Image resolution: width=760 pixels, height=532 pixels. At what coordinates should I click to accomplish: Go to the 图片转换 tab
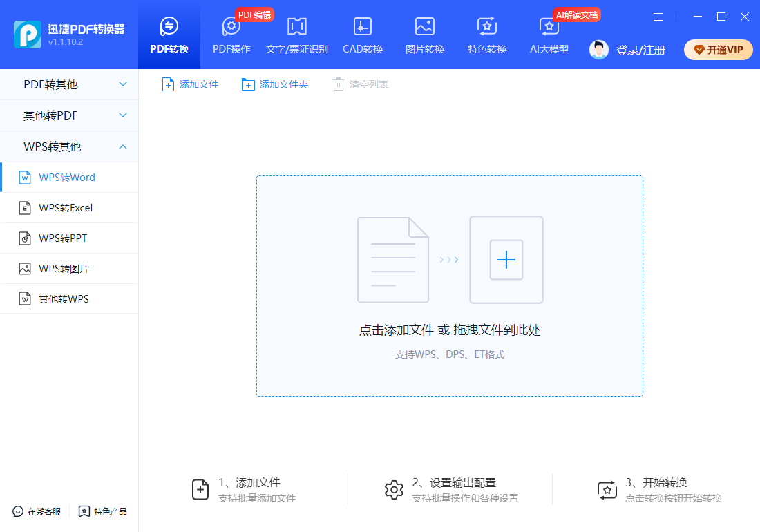pos(425,35)
